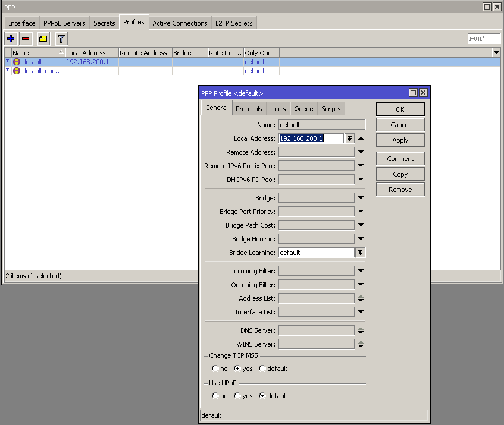Remove a profile using the red minus icon

click(26, 38)
